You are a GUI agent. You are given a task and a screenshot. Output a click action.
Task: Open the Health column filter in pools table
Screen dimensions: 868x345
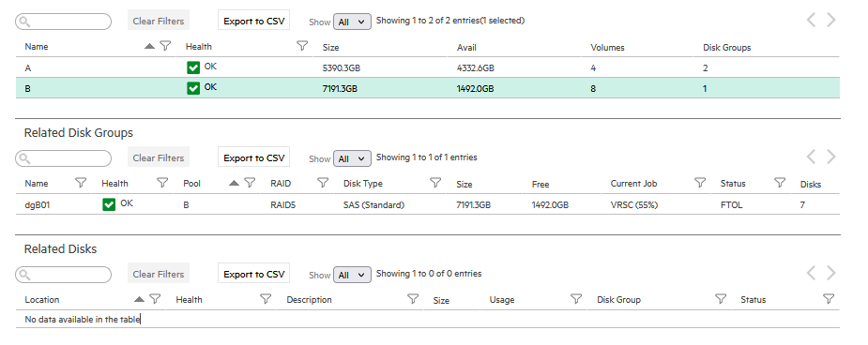click(x=302, y=46)
